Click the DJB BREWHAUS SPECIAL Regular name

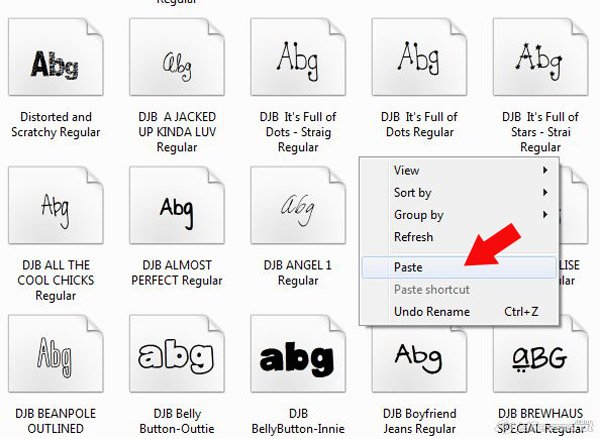point(540,421)
